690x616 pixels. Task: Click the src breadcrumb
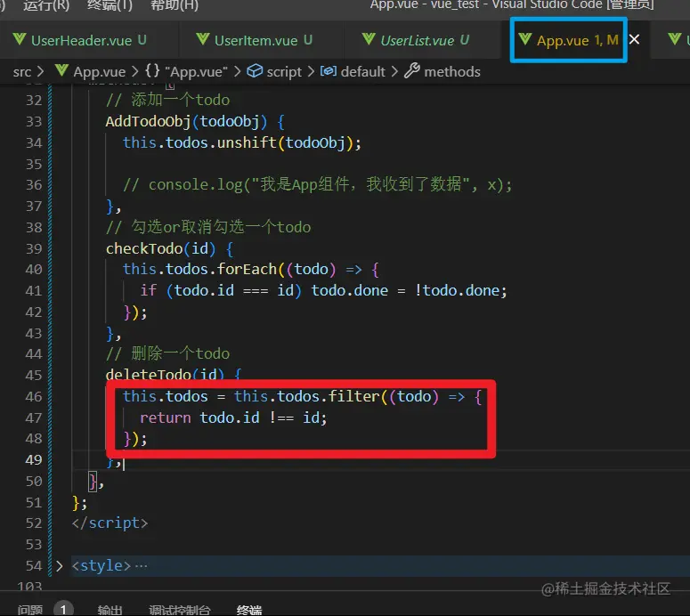(x=22, y=72)
